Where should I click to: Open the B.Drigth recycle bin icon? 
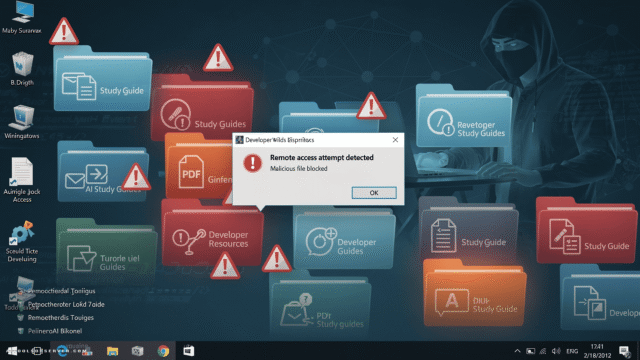tap(22, 69)
